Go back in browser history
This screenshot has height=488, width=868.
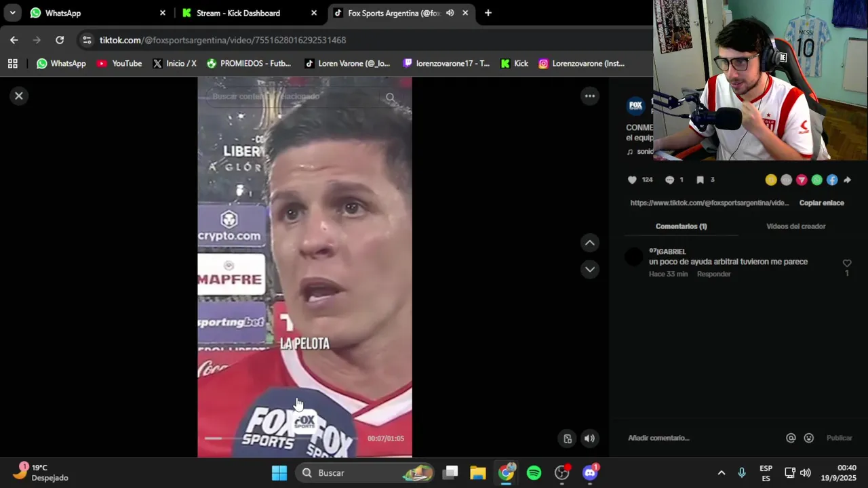(14, 40)
